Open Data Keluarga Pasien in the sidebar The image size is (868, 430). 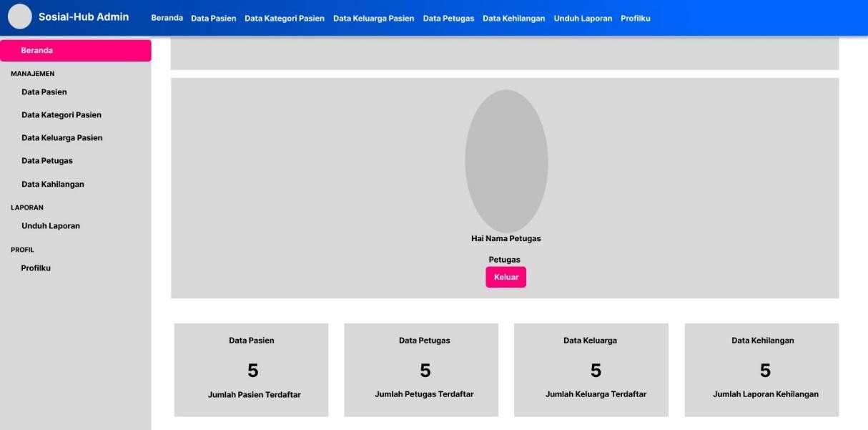coord(62,138)
